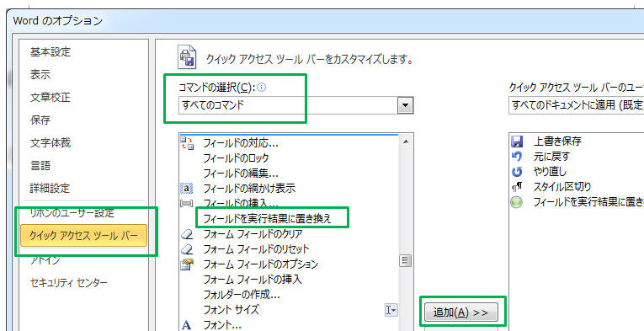Select やり直し in toolbar list
This screenshot has width=644, height=331.
[x=550, y=172]
